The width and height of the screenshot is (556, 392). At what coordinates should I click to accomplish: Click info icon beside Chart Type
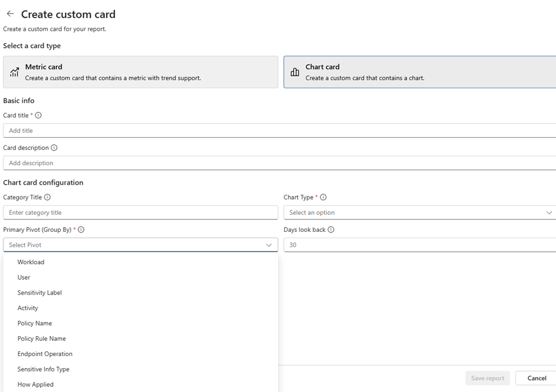point(323,197)
